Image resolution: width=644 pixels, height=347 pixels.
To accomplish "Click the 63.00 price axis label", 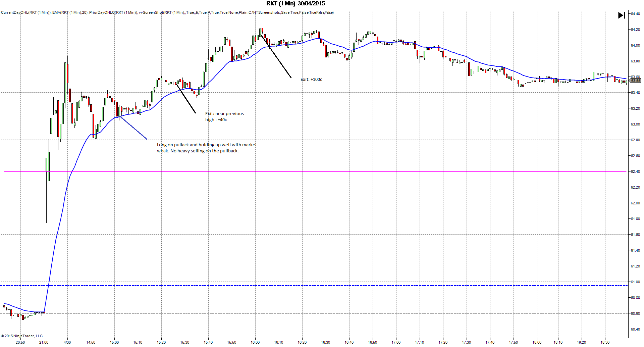I will (x=635, y=124).
